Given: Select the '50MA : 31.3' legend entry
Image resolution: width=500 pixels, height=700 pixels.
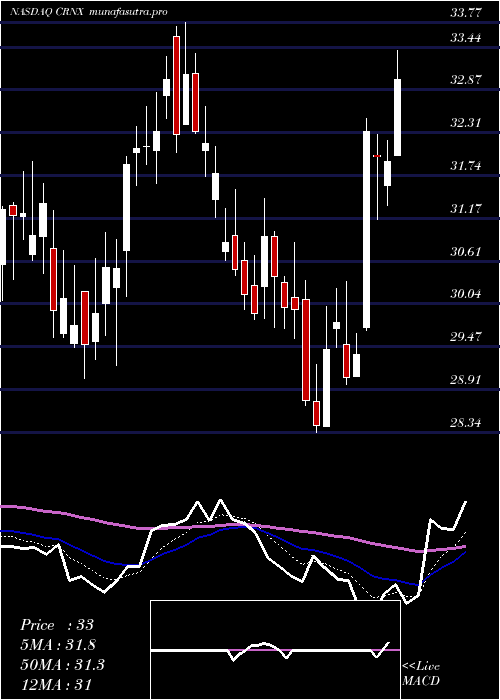Looking at the screenshot, I should coord(62,665).
